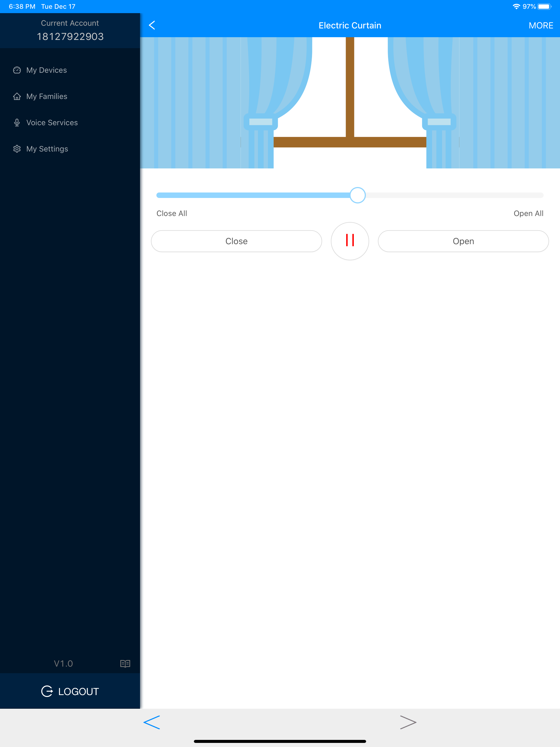Open My Devices in sidebar
The height and width of the screenshot is (747, 560).
pyautogui.click(x=70, y=70)
